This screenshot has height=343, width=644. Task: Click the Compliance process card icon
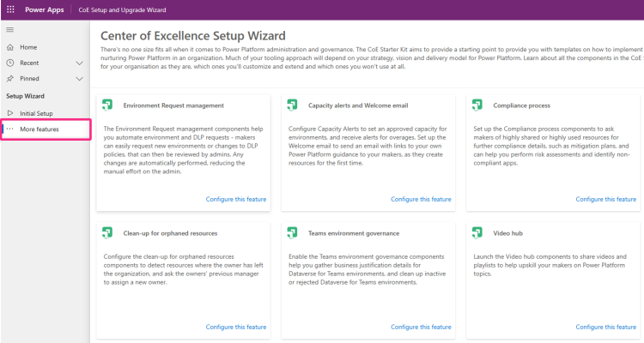(x=478, y=105)
